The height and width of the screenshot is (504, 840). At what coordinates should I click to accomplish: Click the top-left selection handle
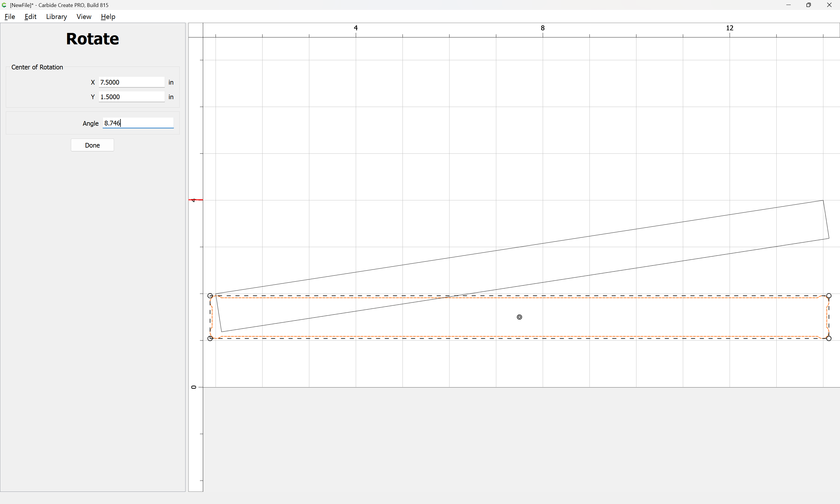(210, 296)
